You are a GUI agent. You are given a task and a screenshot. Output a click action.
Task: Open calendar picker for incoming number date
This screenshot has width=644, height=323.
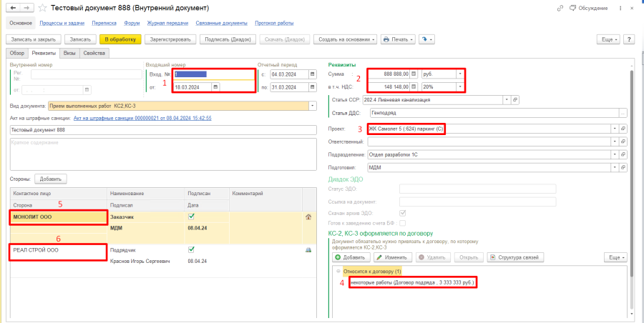[x=215, y=87]
